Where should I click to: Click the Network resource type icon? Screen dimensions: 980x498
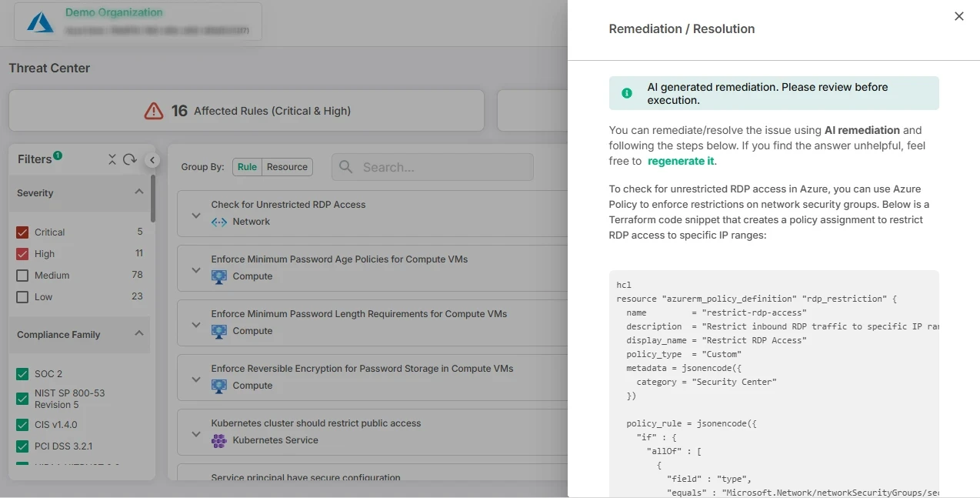pyautogui.click(x=219, y=222)
